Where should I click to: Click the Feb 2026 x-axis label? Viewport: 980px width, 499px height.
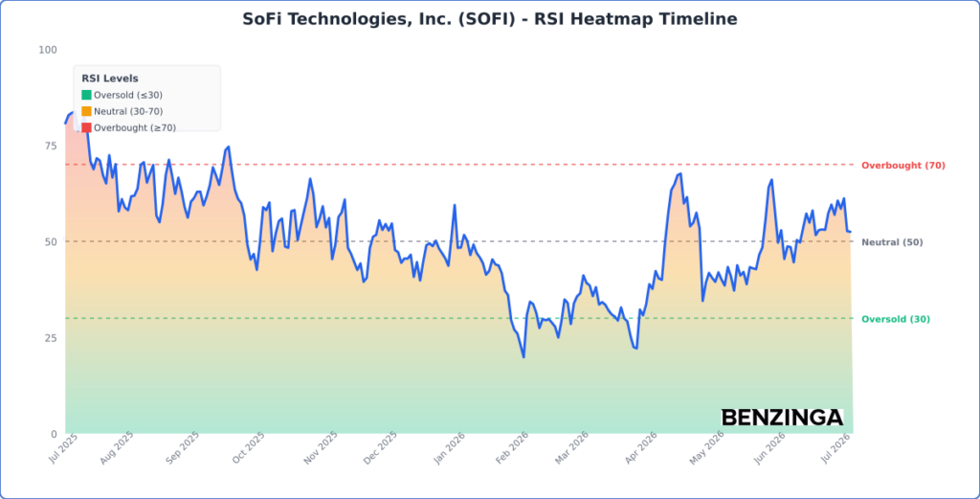coord(514,446)
